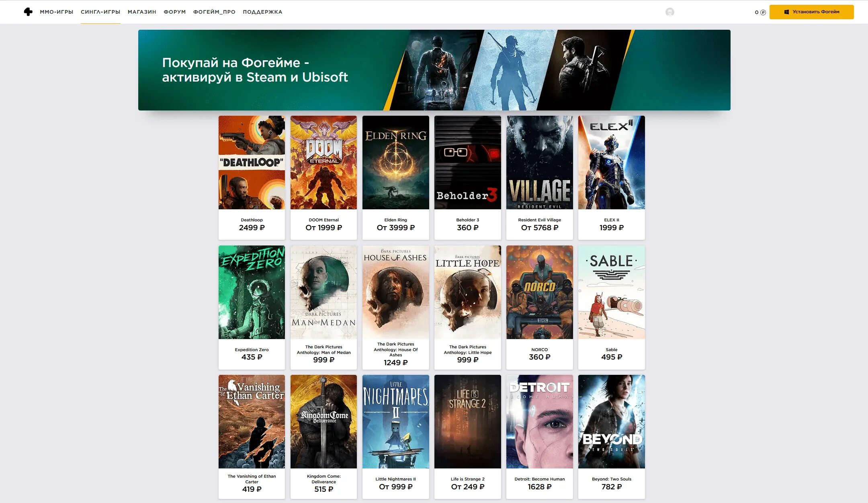Click the От 3999 ₽ price
The image size is (868, 503).
[395, 228]
